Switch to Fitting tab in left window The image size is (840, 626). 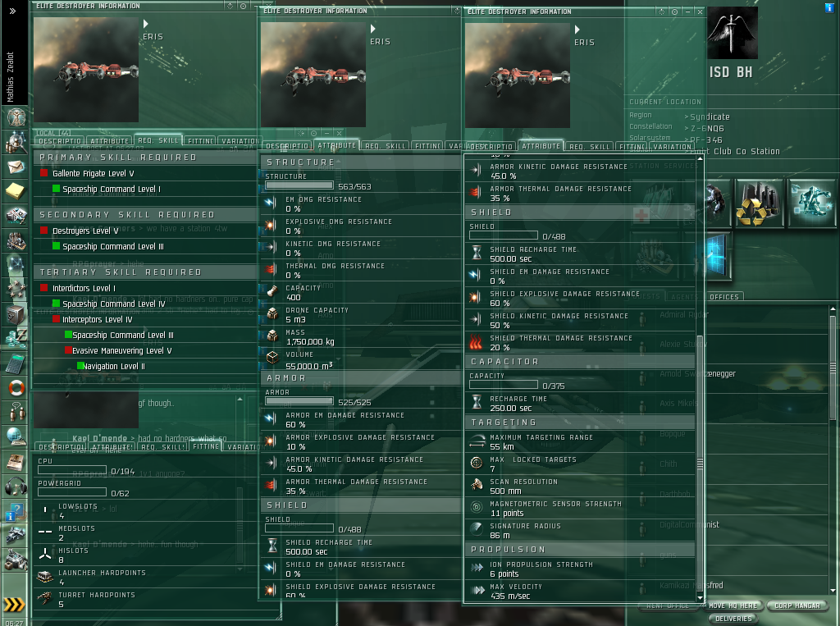pos(201,141)
